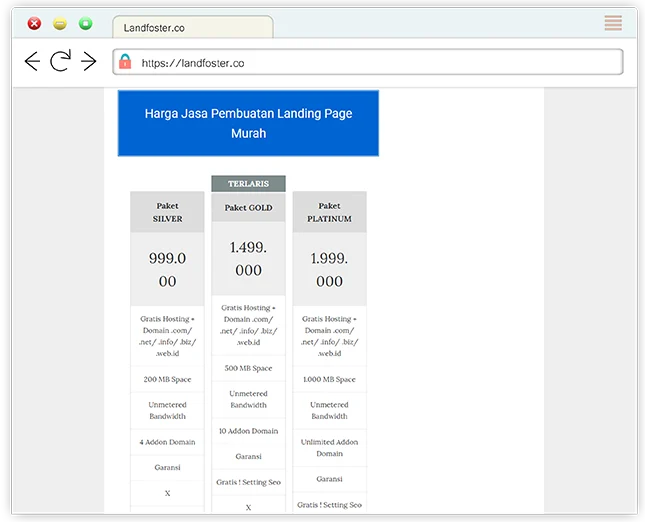Image resolution: width=645 pixels, height=522 pixels.
Task: Select the Landfoster.co browser tab
Action: point(190,28)
